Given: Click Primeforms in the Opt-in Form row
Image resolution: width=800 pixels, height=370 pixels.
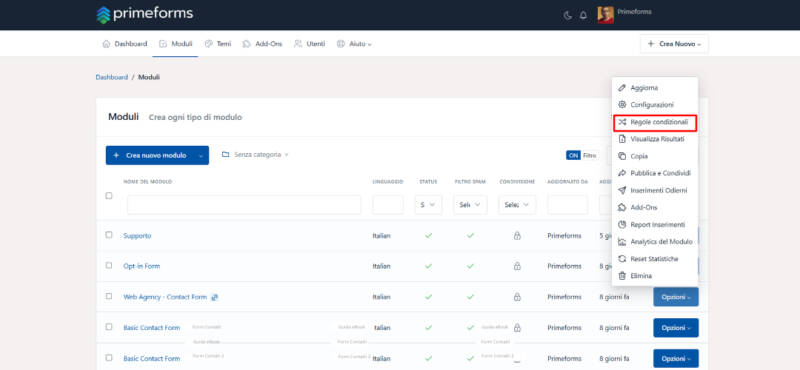Looking at the screenshot, I should 564,266.
